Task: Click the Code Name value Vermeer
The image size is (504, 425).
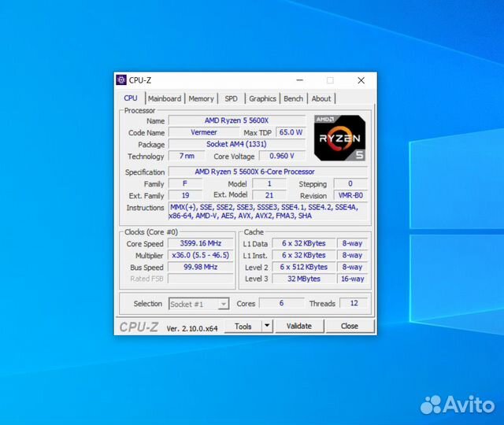Action: click(204, 132)
